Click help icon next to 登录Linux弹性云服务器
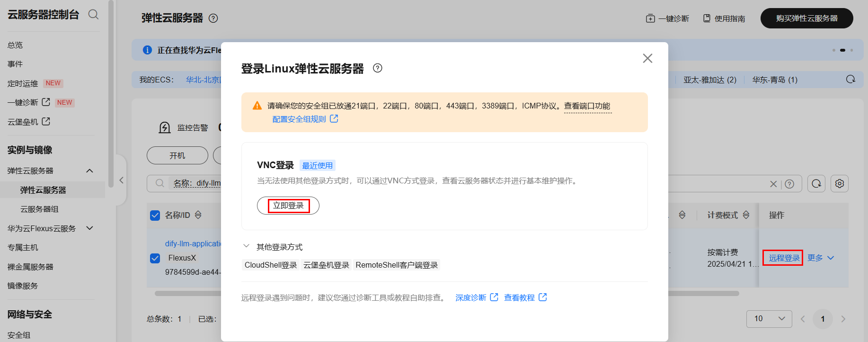 (x=378, y=68)
